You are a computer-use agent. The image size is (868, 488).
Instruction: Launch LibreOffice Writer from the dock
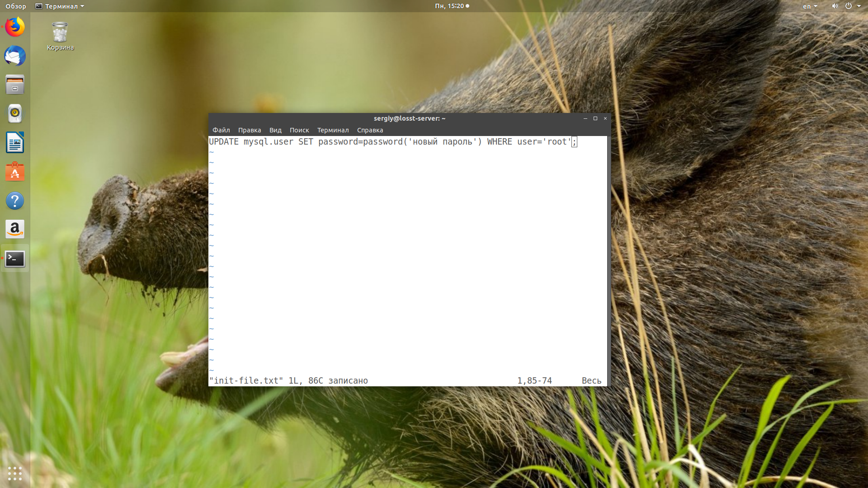click(x=15, y=143)
